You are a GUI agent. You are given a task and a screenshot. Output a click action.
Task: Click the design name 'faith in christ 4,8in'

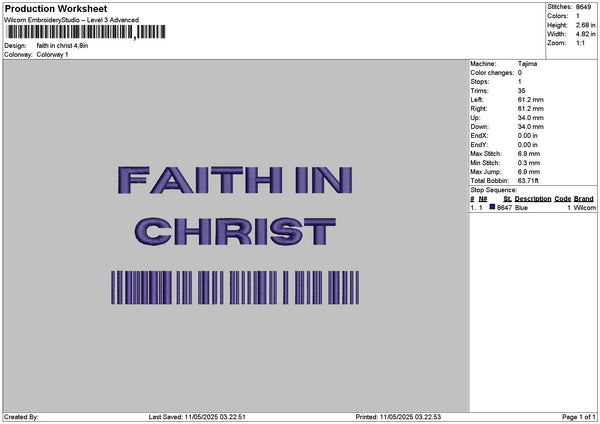coord(62,46)
